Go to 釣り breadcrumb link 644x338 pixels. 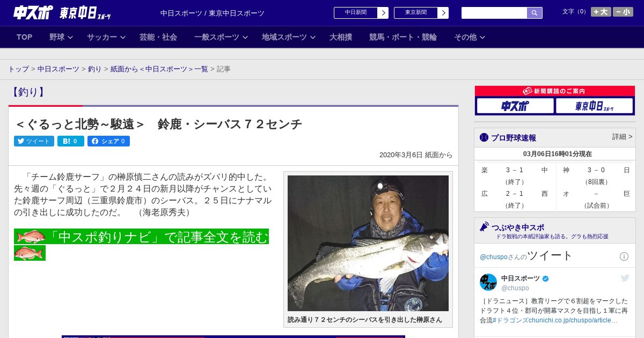[94, 69]
